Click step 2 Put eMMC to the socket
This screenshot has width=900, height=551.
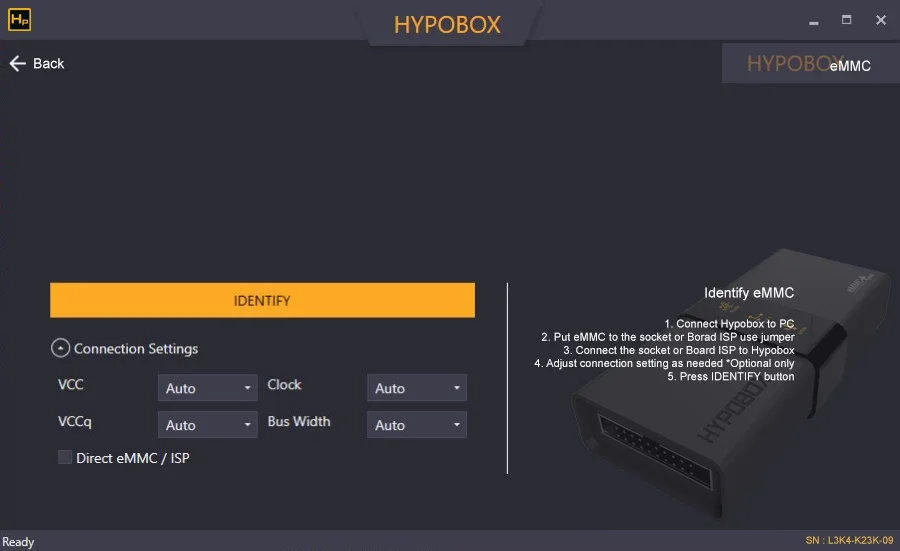point(668,337)
